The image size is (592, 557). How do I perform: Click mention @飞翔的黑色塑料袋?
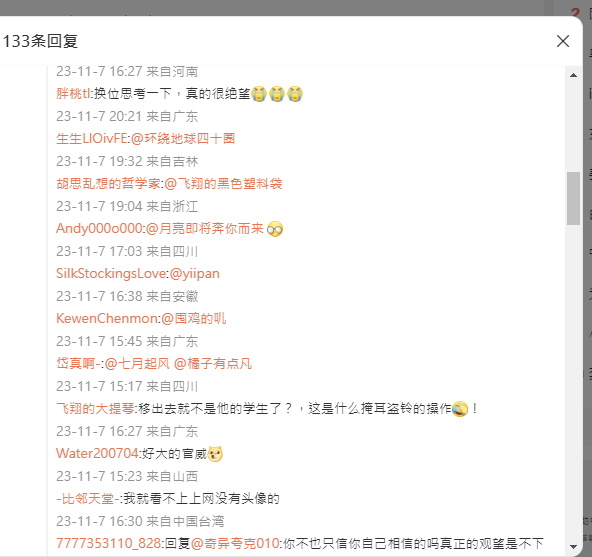coord(223,184)
